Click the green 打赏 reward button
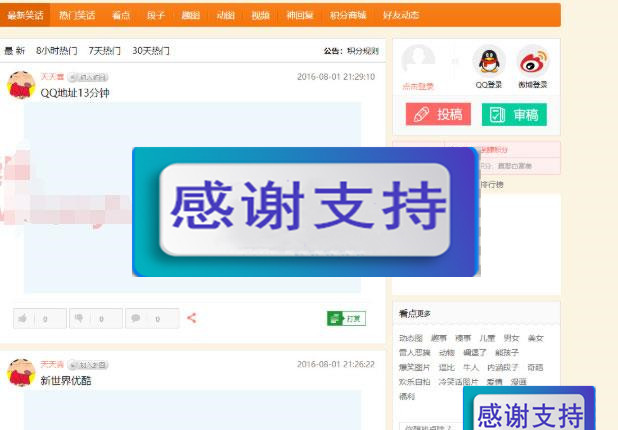The height and width of the screenshot is (430, 618). (x=346, y=318)
